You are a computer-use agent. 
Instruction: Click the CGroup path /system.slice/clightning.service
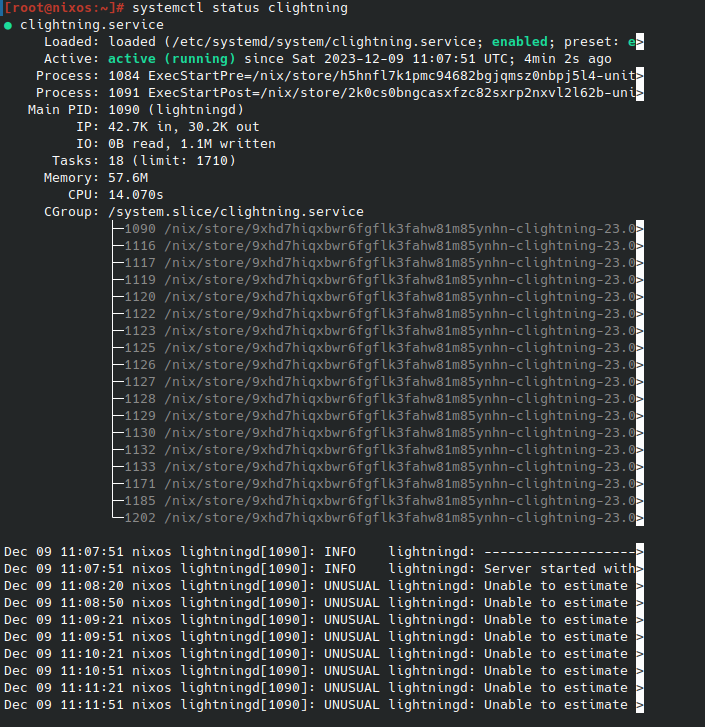234,212
